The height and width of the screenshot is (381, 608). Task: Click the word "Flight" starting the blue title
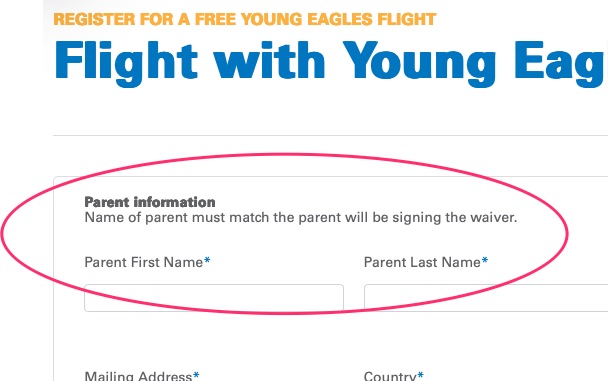pos(126,64)
